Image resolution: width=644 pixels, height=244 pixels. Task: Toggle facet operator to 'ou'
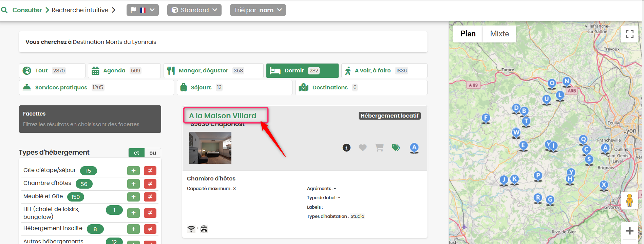[153, 153]
